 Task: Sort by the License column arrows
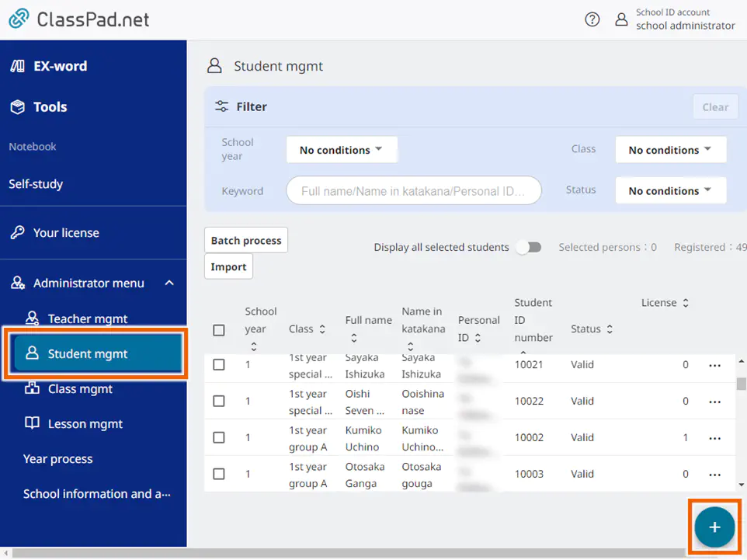point(686,303)
